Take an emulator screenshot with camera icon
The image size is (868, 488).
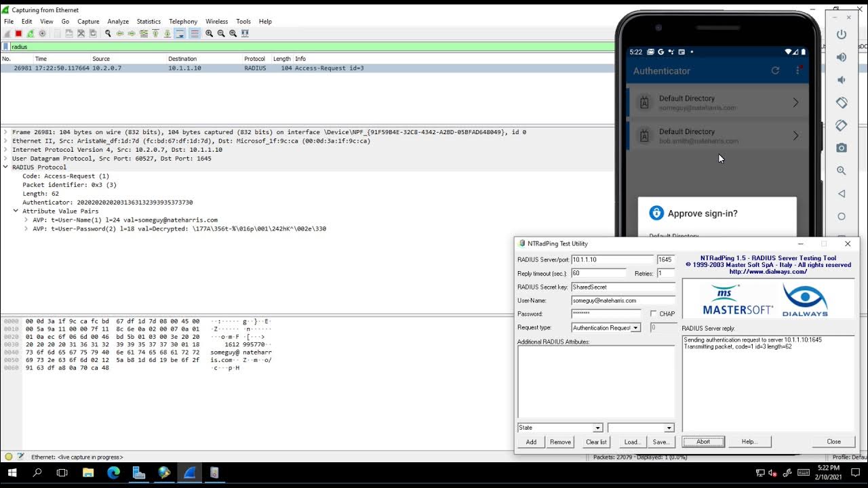click(x=842, y=148)
